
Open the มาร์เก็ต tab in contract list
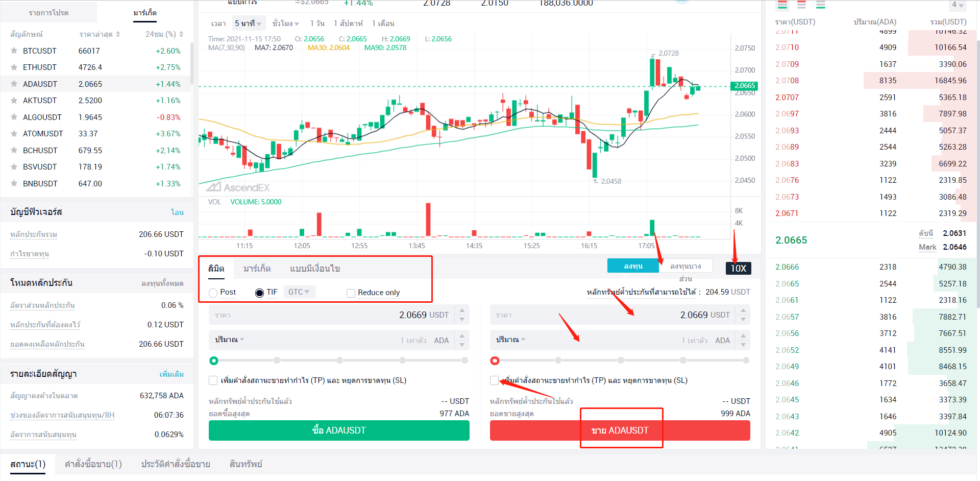coord(145,13)
